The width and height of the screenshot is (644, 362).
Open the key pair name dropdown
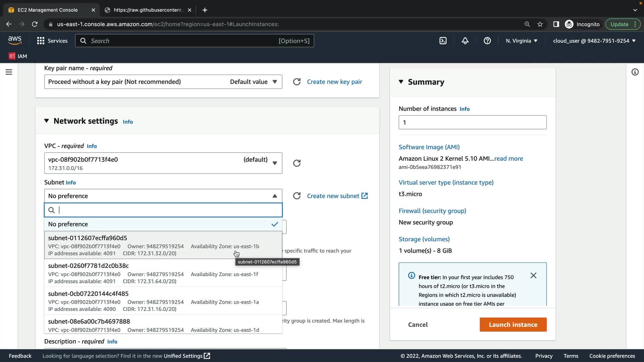[x=163, y=82]
